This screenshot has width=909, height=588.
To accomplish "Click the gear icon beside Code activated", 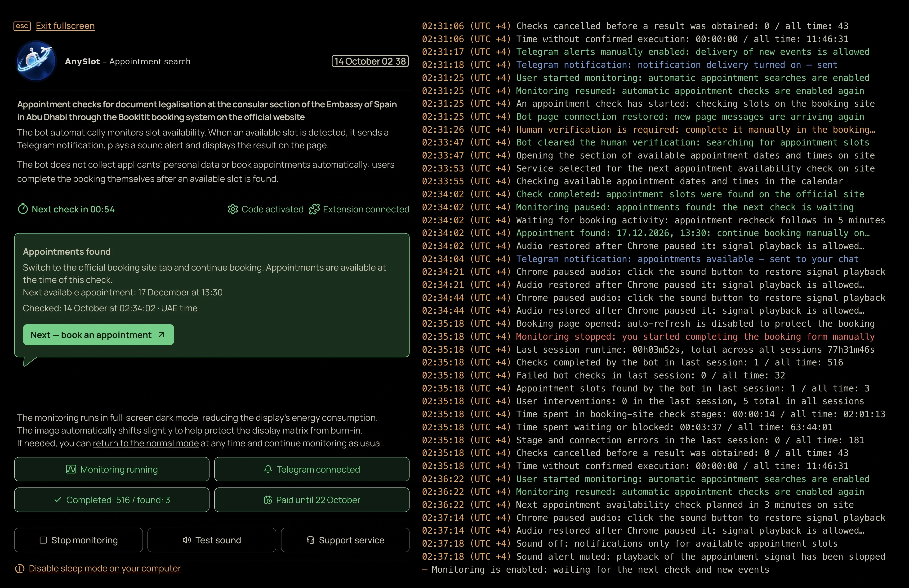I will (x=233, y=209).
